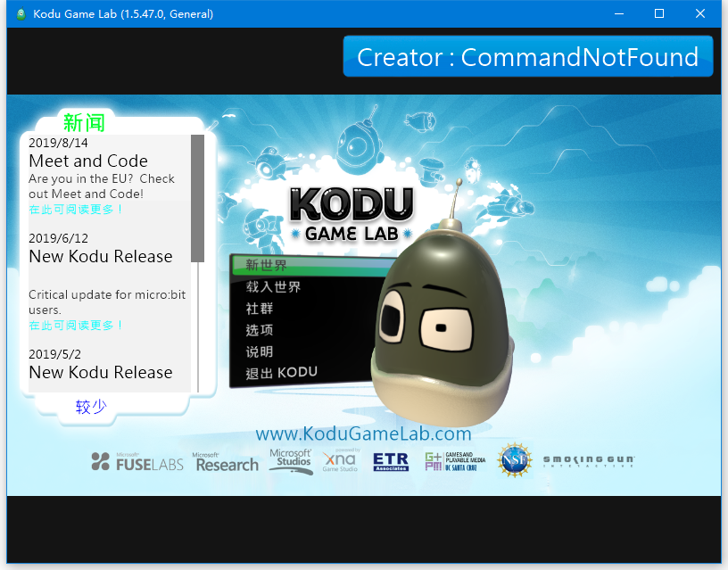The width and height of the screenshot is (728, 570).
Task: Click the Kodu app icon in title bar
Action: [x=21, y=14]
